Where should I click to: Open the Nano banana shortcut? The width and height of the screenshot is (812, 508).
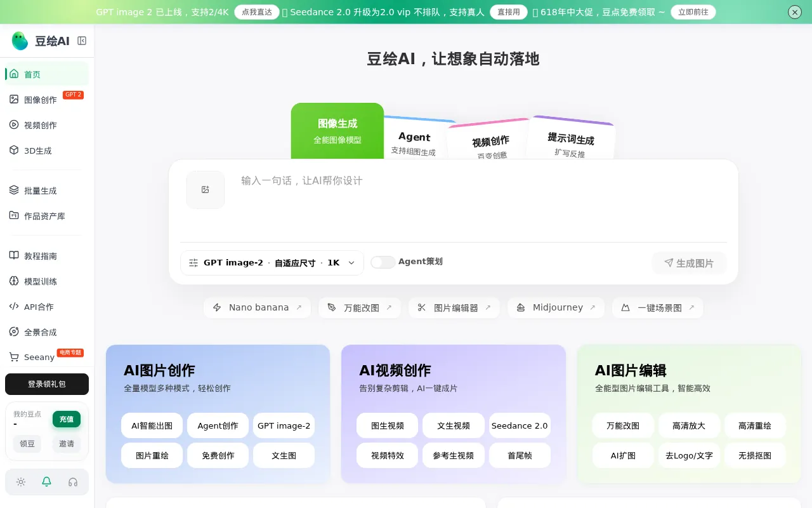coord(257,307)
